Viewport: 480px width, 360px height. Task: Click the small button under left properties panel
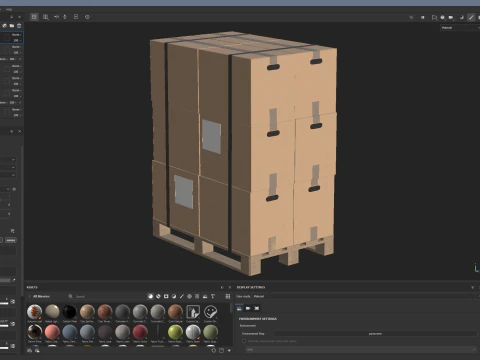tap(11, 240)
